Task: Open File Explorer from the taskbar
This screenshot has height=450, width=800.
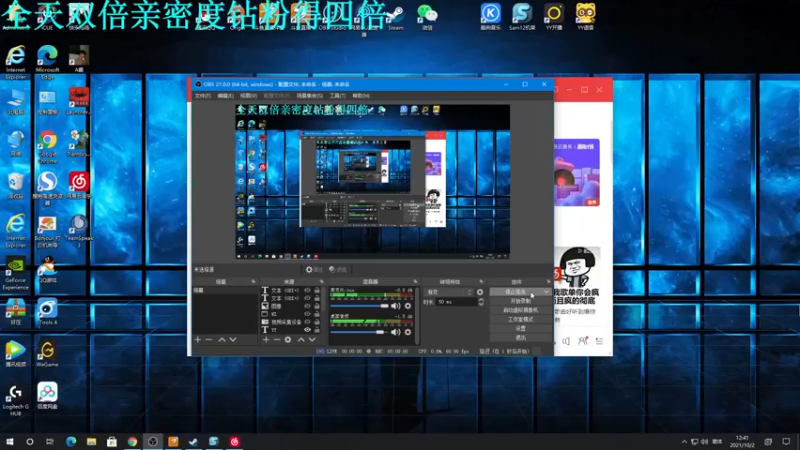Action: [x=91, y=441]
